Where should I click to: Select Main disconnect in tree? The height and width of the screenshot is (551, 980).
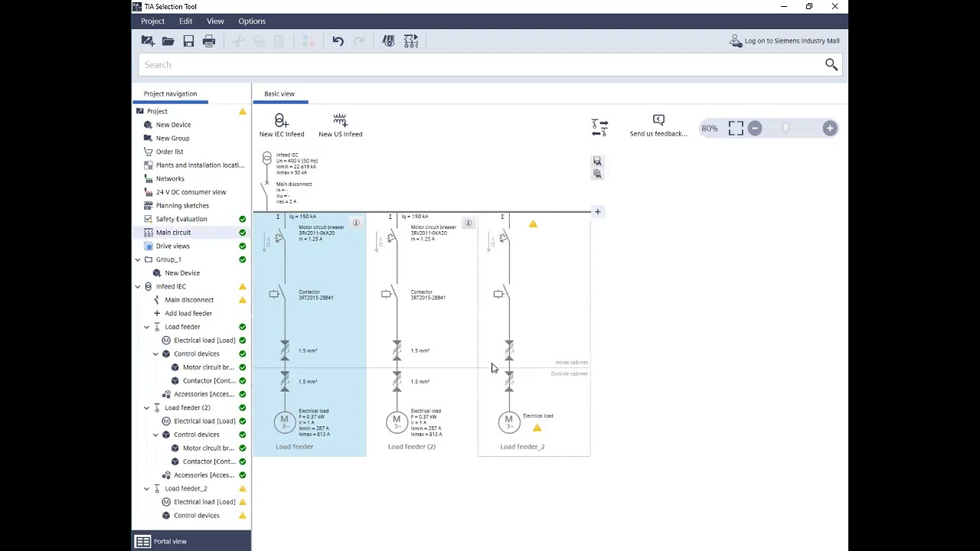[x=189, y=300]
